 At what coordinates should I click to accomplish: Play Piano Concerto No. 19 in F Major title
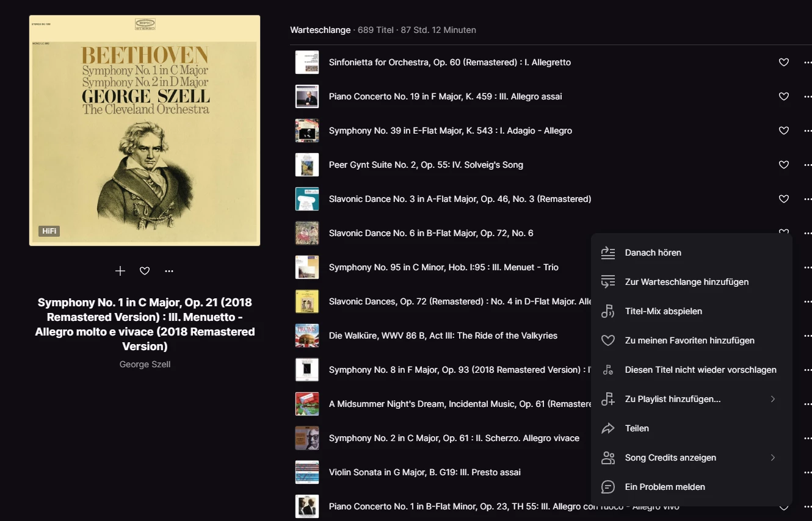pos(446,96)
